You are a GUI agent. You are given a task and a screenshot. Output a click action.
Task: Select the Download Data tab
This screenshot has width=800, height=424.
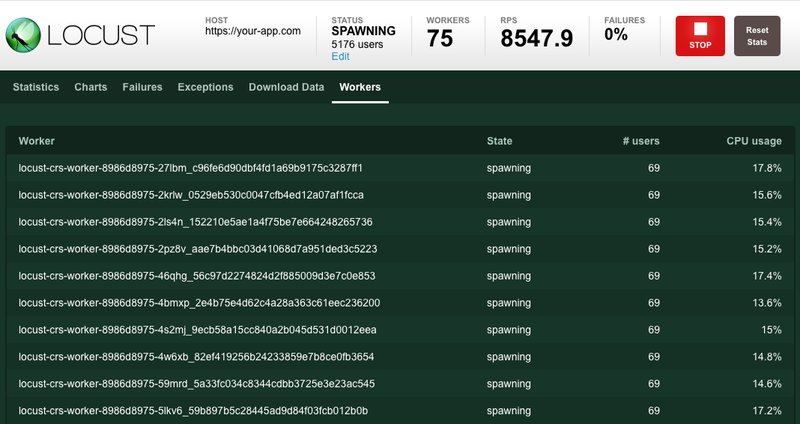point(286,87)
